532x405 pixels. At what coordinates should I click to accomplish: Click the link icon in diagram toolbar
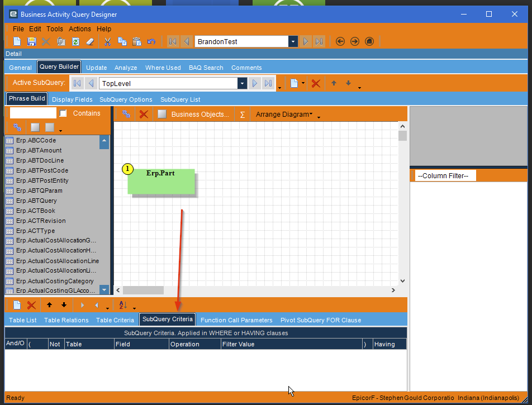pyautogui.click(x=126, y=114)
